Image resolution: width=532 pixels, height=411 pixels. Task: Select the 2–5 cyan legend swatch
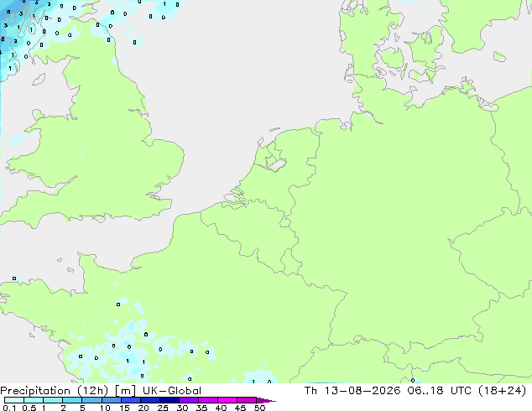(72, 400)
